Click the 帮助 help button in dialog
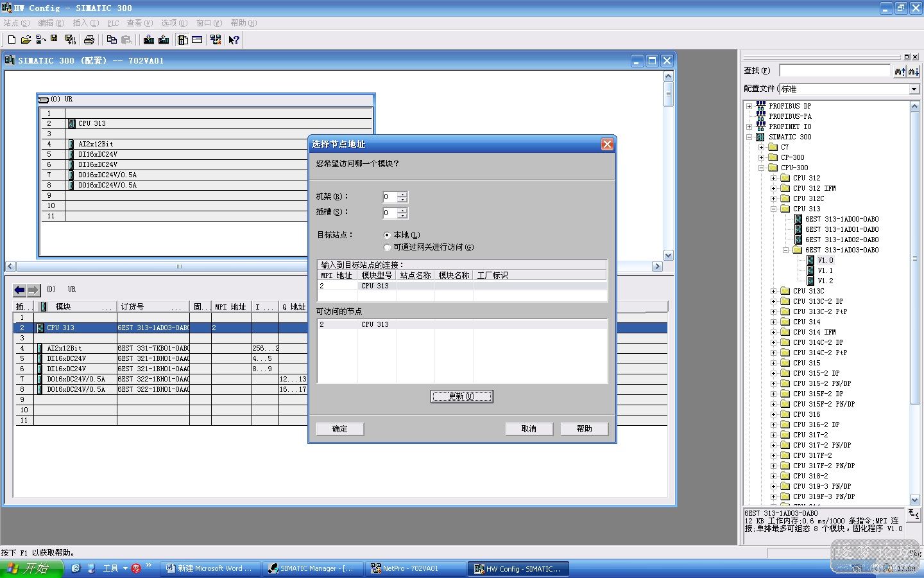This screenshot has height=578, width=924. (584, 428)
